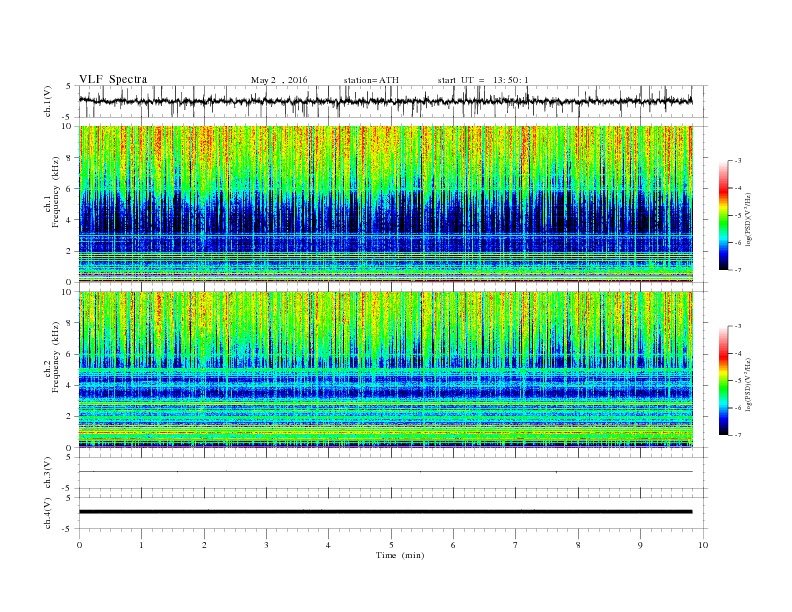This screenshot has width=792, height=612.
Task: Click the "7" tick on the time axis
Action: (516, 545)
